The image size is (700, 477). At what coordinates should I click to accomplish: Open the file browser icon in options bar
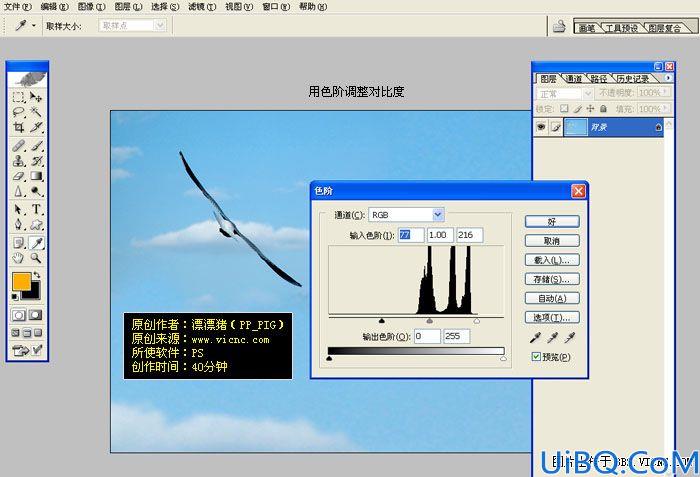559,26
